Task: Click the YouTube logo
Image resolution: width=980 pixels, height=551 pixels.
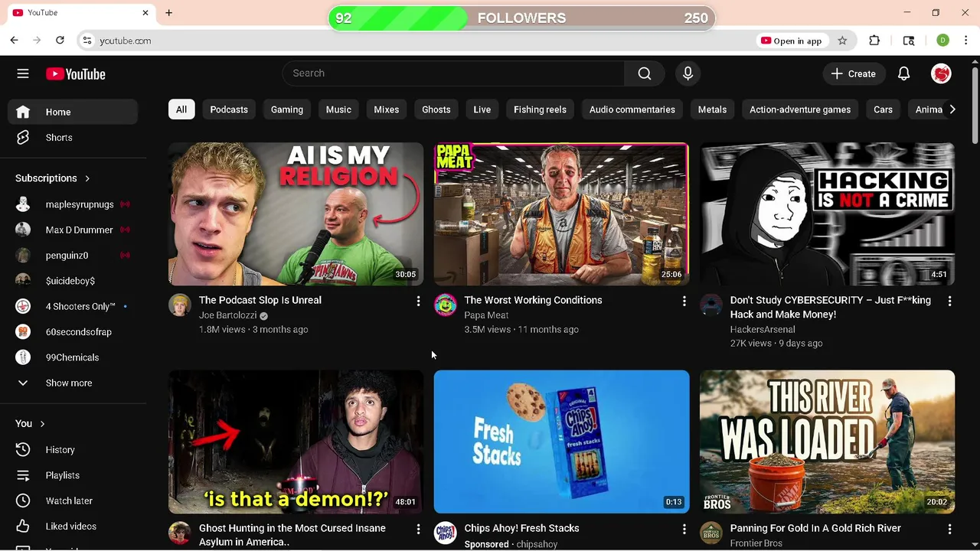Action: pyautogui.click(x=75, y=74)
